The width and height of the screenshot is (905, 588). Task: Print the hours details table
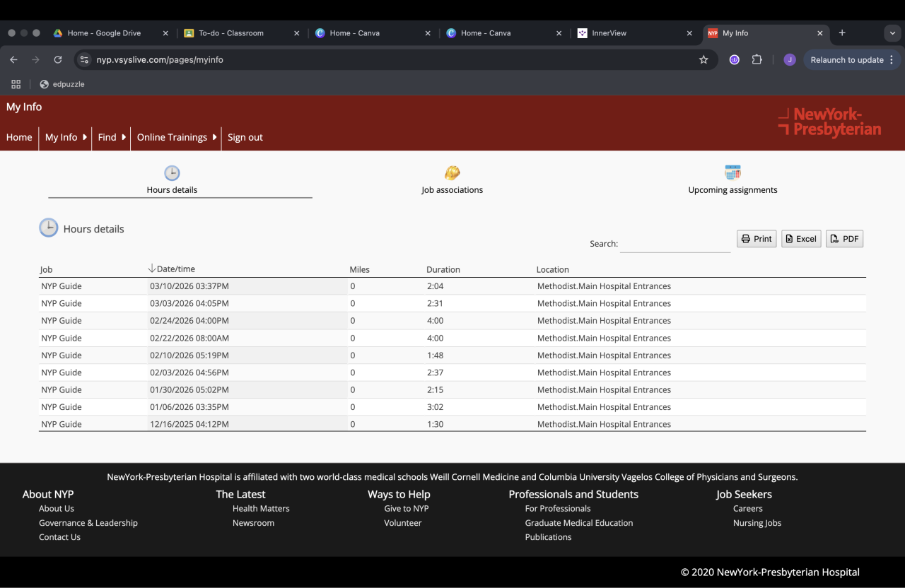(x=757, y=239)
